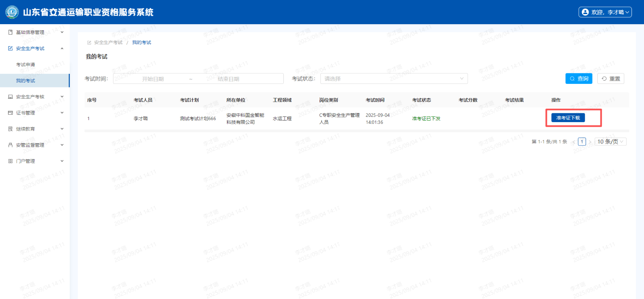Click the 继续教育 sidebar icon
This screenshot has height=299, width=644.
tap(10, 129)
